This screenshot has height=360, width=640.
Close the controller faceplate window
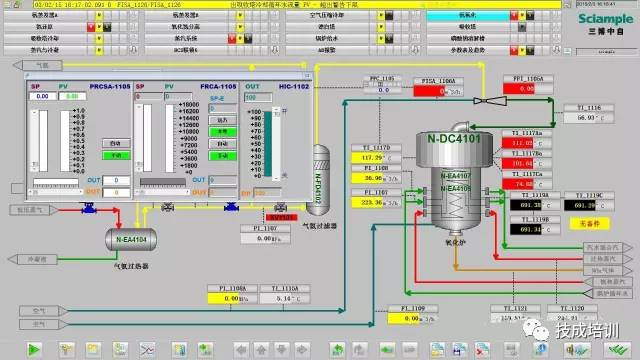coord(307,76)
